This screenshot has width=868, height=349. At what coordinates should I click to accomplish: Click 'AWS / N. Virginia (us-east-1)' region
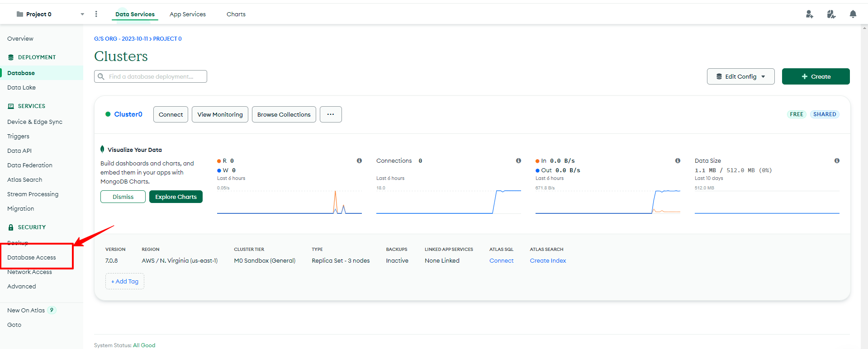coord(180,260)
